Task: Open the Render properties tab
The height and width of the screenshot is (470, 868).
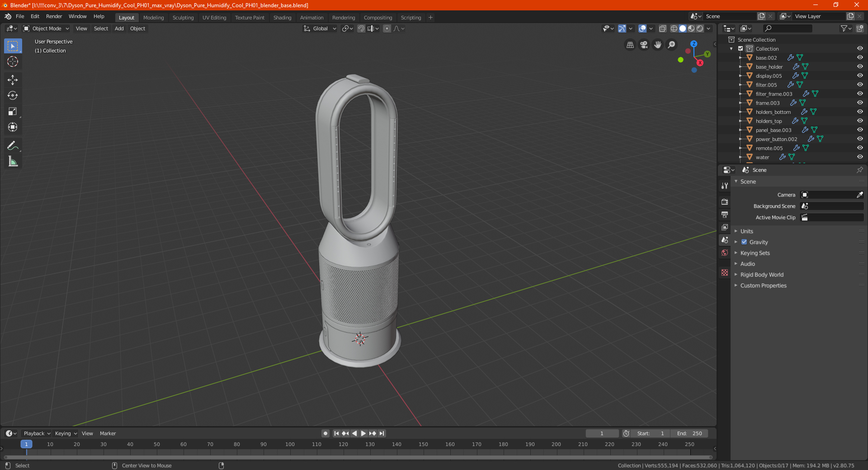Action: 725,202
